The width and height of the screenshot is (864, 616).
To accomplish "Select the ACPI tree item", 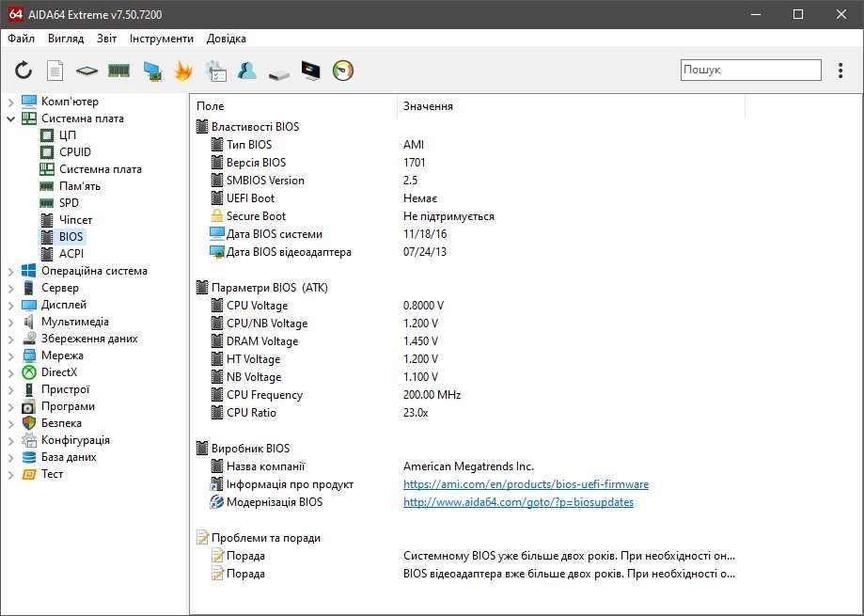I will click(71, 253).
